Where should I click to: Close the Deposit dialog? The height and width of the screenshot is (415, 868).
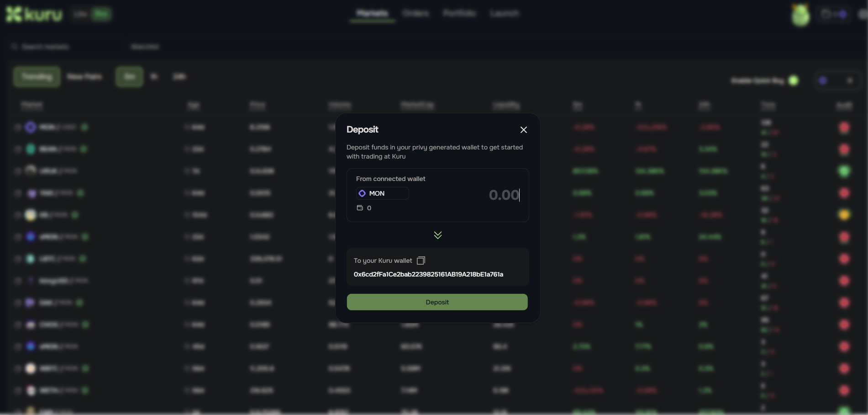[523, 130]
